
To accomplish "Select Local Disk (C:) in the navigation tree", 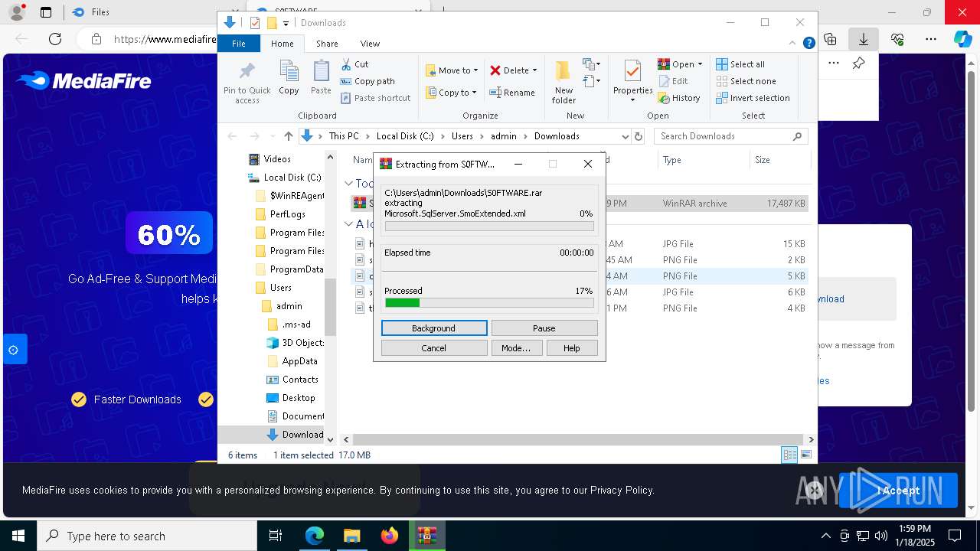I will 285,178.
